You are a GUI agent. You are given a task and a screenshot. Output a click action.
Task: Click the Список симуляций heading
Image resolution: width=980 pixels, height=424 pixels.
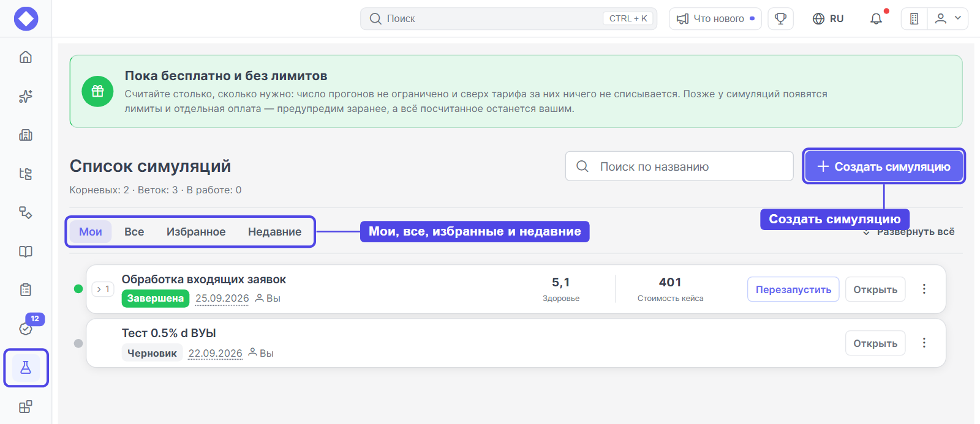tap(150, 166)
